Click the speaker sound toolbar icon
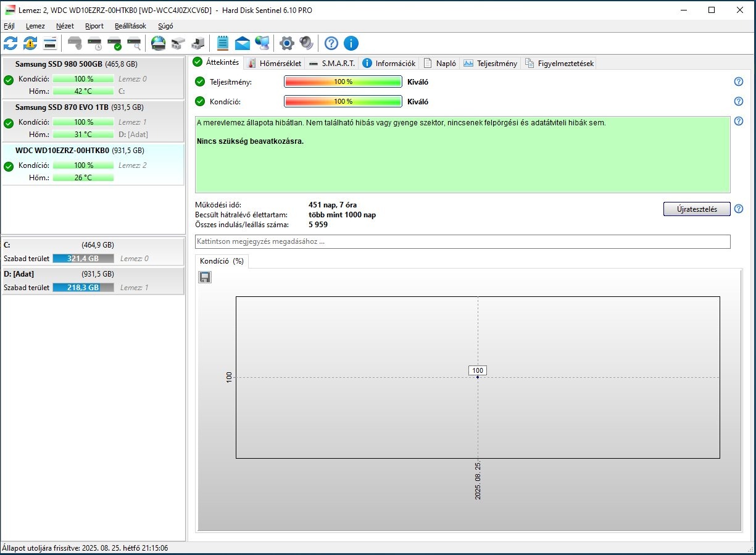756x555 pixels. click(x=306, y=43)
